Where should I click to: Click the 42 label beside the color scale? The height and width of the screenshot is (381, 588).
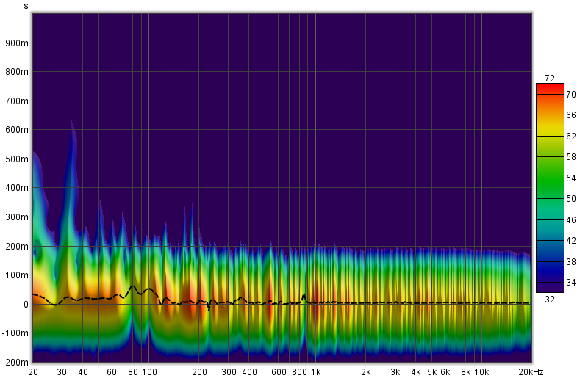coord(571,241)
